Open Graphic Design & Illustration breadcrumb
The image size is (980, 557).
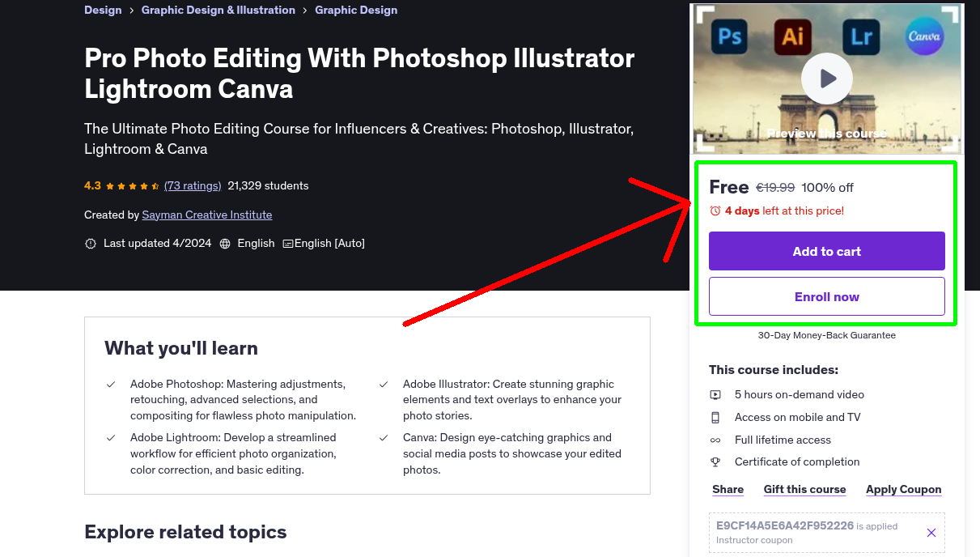coord(218,11)
